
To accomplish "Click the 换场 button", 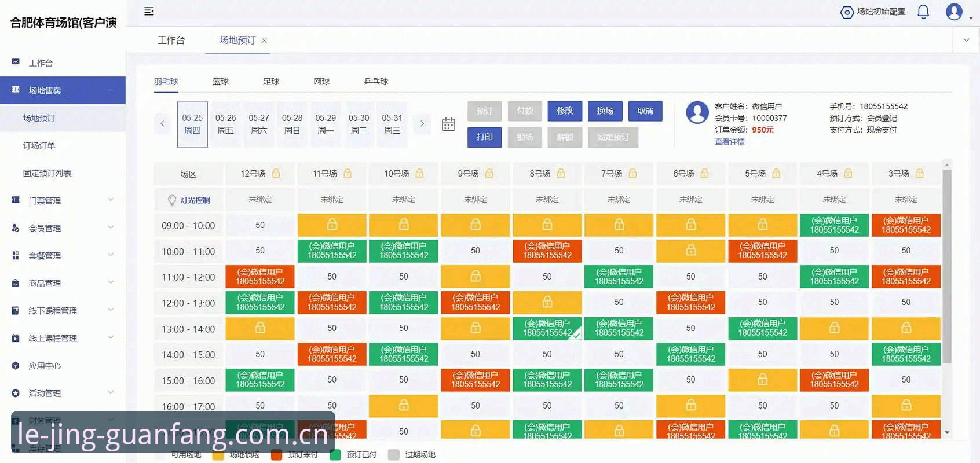I will [605, 111].
